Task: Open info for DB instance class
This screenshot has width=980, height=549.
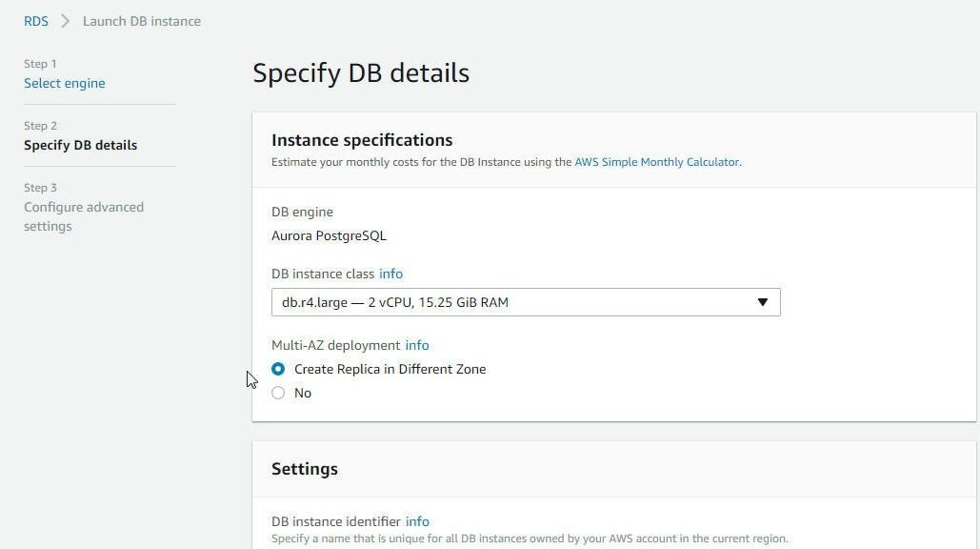Action: click(x=390, y=274)
